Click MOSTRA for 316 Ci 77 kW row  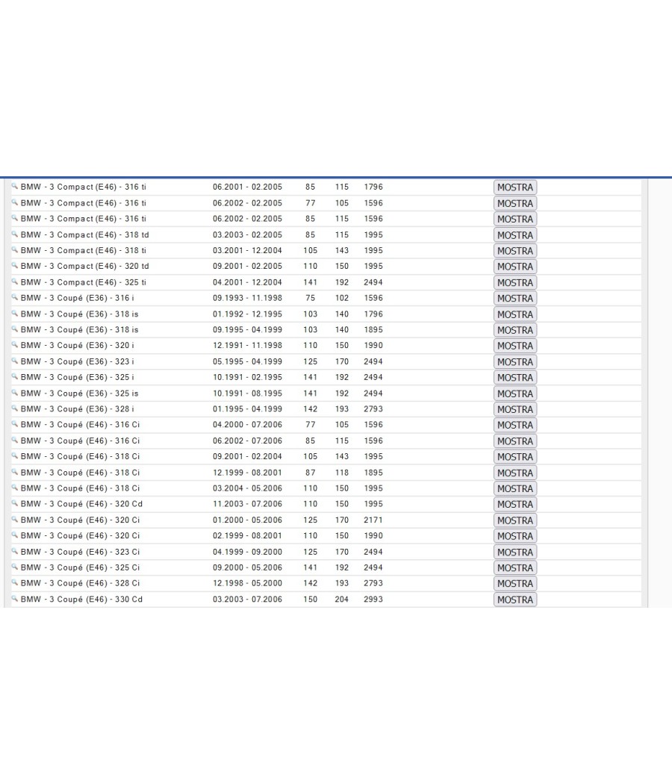(x=515, y=425)
